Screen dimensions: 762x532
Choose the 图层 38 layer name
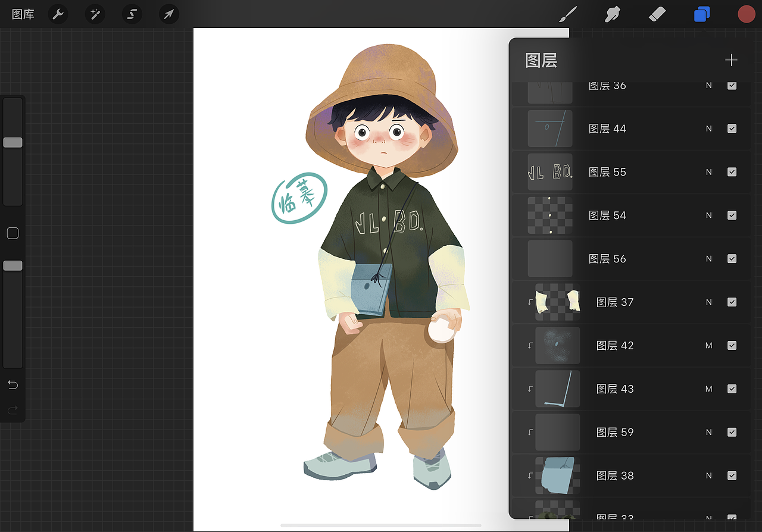coord(615,476)
